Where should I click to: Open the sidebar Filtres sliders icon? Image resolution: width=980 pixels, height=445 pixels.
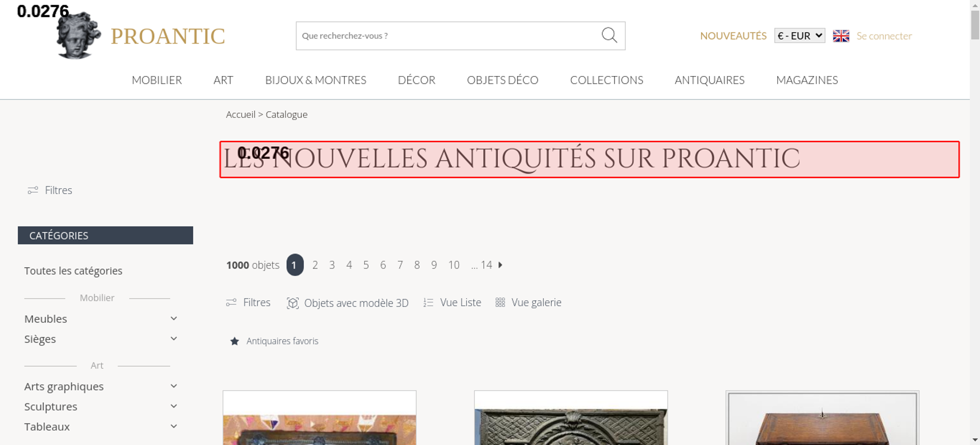click(33, 190)
